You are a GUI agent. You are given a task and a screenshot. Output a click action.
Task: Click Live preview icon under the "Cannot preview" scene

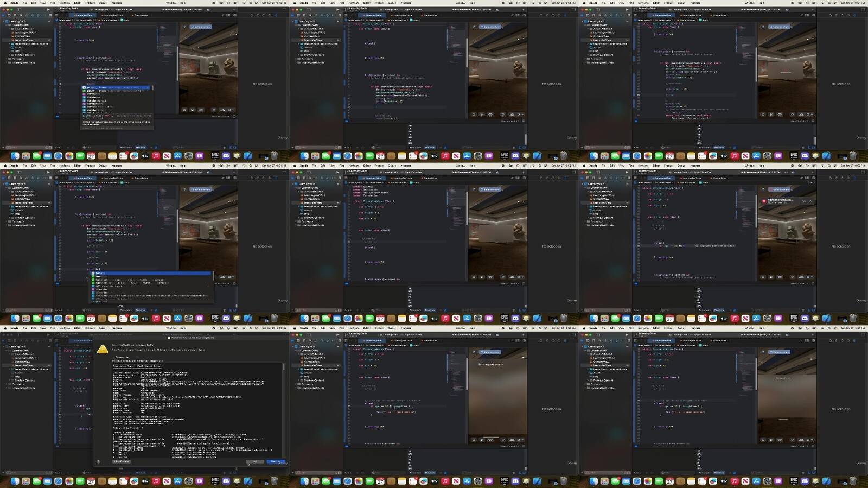click(x=763, y=277)
